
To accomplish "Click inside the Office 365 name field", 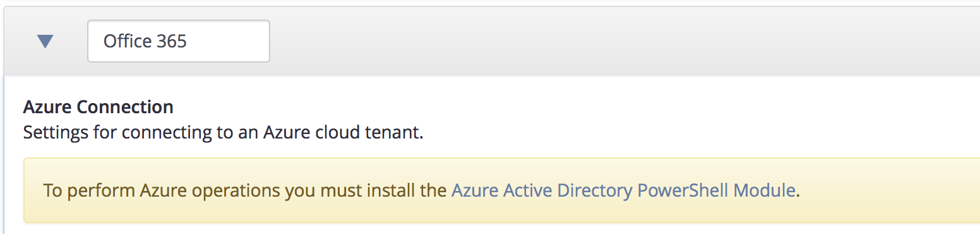I will coord(179,41).
